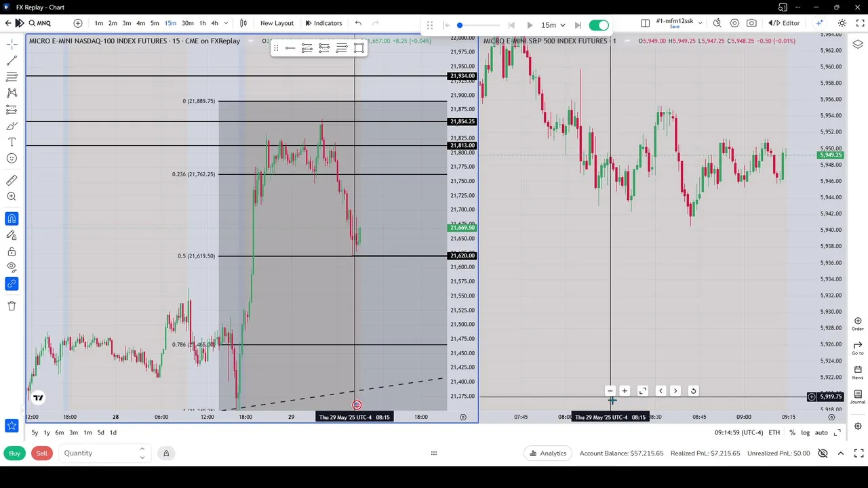Hide all drawings with eye icon
This screenshot has width=868, height=488.
coord(12,268)
